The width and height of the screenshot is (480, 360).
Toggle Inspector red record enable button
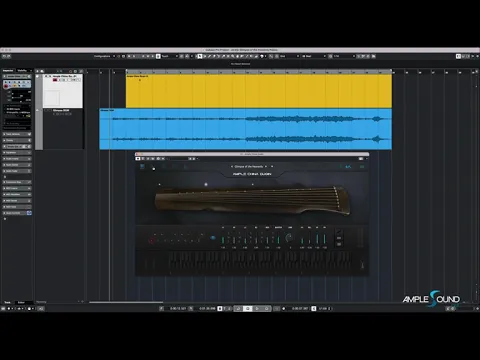6,86
